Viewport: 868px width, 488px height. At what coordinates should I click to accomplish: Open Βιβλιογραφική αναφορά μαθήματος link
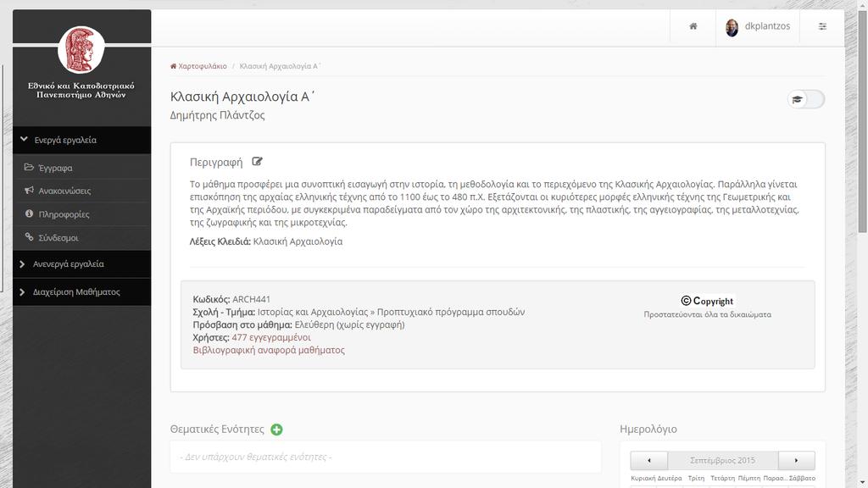pos(269,350)
